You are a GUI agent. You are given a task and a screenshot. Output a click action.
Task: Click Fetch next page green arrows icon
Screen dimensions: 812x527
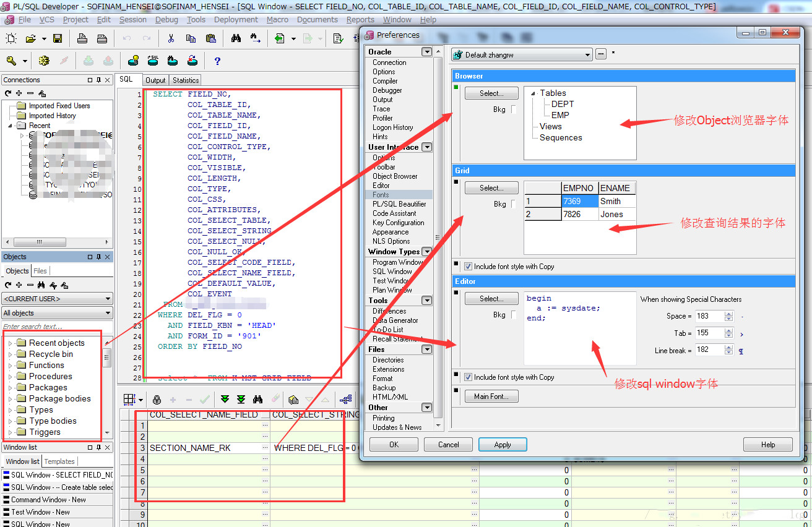click(225, 400)
